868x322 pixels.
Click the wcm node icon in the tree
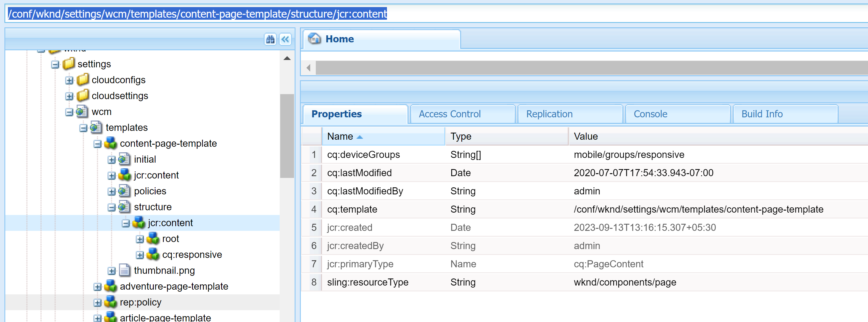coord(82,111)
